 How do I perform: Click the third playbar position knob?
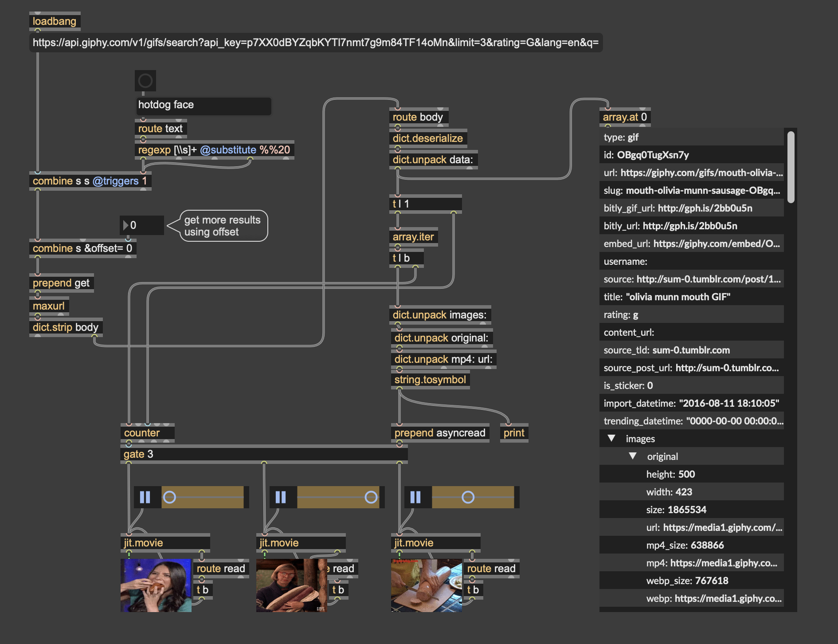(468, 497)
